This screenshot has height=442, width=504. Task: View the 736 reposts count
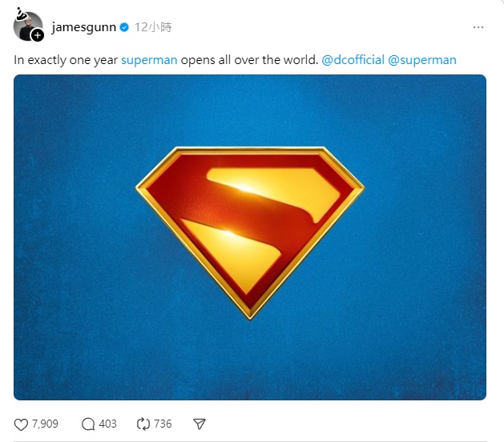[163, 424]
